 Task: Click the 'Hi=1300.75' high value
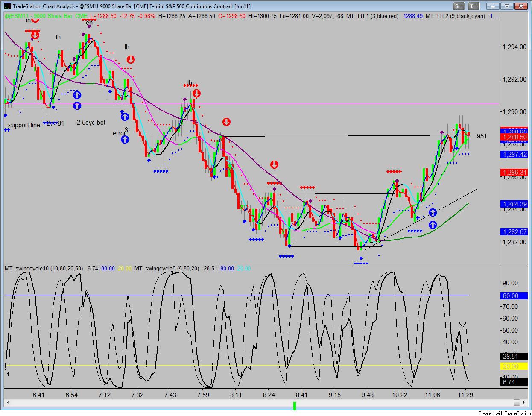[263, 16]
